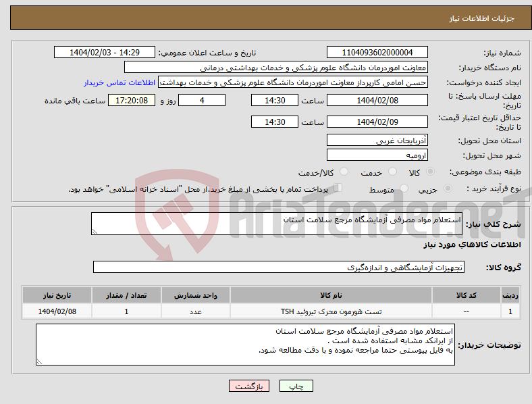The height and width of the screenshot is (404, 532).
Task: Click the تعداد / مقدار column header
Action: 126,295
